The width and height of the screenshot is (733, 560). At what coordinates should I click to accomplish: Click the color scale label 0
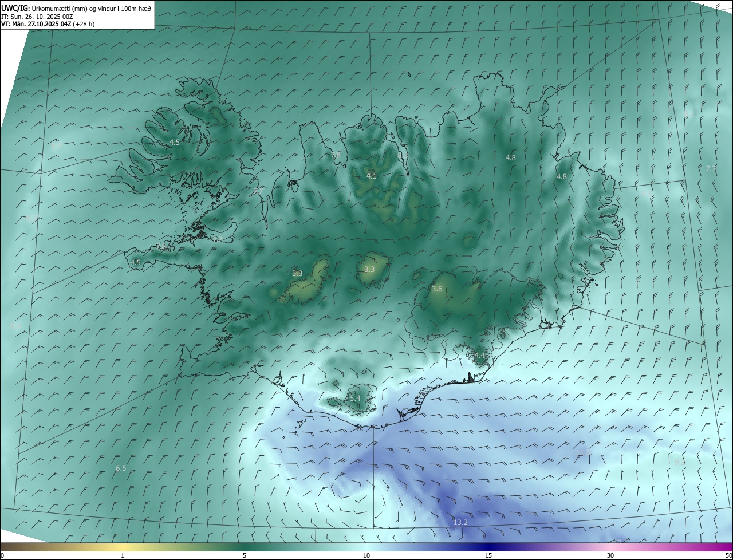(x=2, y=556)
